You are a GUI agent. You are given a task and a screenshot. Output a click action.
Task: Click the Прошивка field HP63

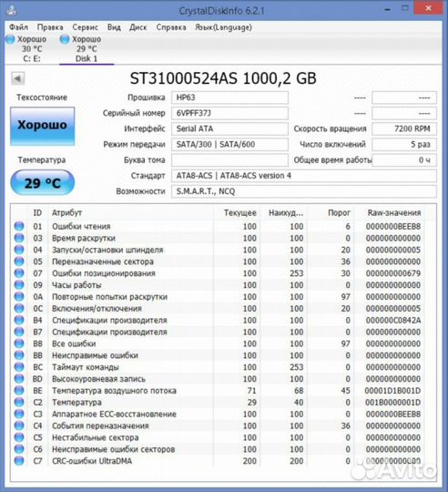tap(229, 97)
